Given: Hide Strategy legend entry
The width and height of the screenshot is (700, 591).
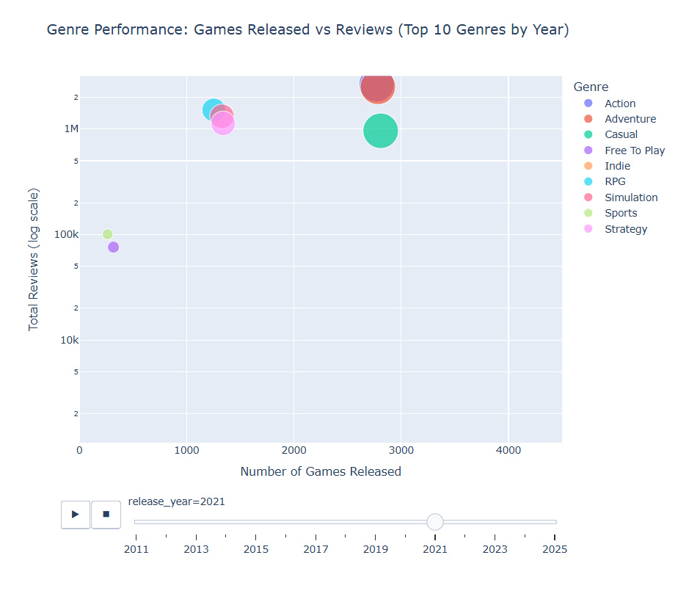Looking at the screenshot, I should click(x=625, y=229).
